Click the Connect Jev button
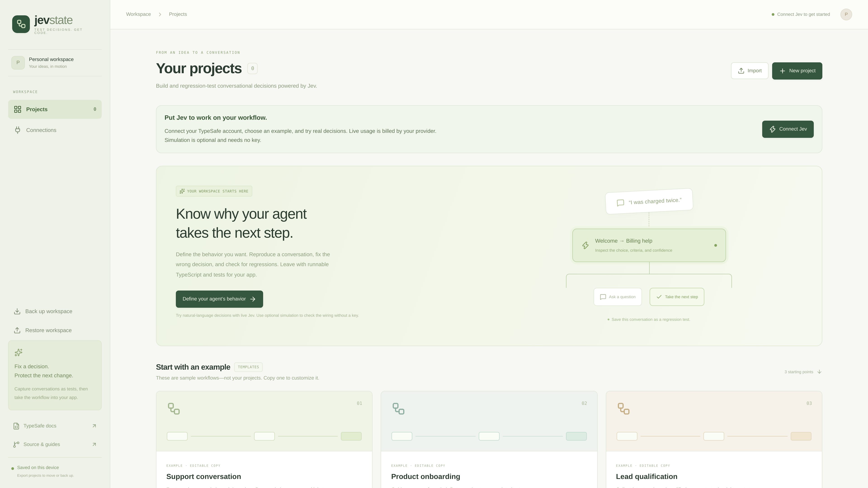The width and height of the screenshot is (868, 488). pyautogui.click(x=788, y=129)
